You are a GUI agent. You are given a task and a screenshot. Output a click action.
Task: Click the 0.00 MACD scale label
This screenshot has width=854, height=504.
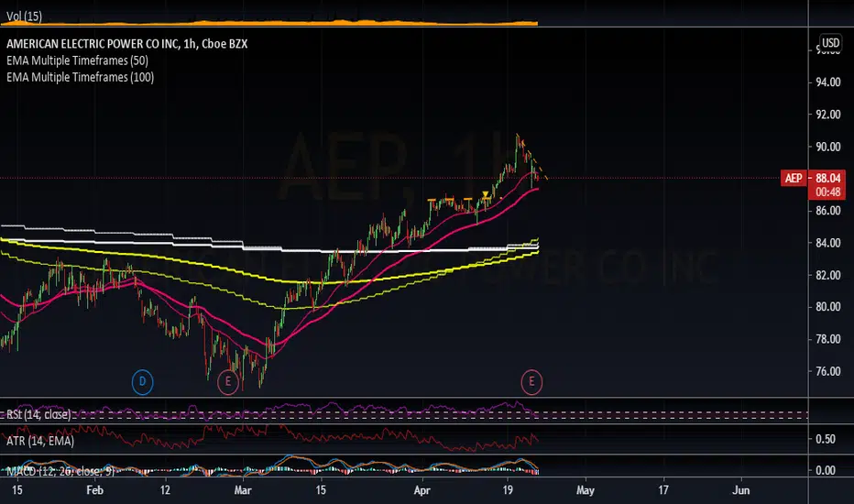point(826,470)
